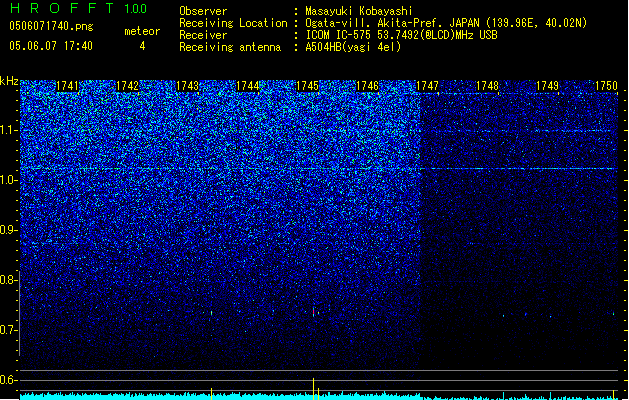Click antenna text A504HB(yagi 4el)
Image resolution: width=629 pixels, height=400 pixels.
[353, 47]
